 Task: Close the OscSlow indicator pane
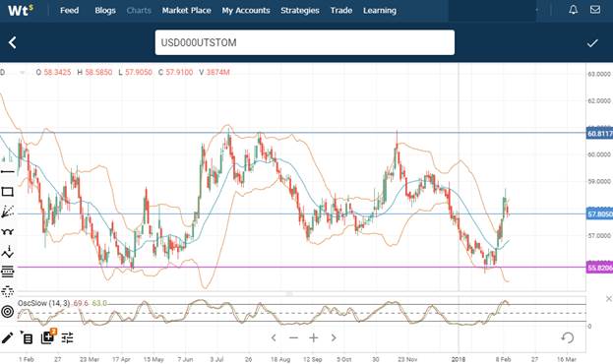click(609, 299)
